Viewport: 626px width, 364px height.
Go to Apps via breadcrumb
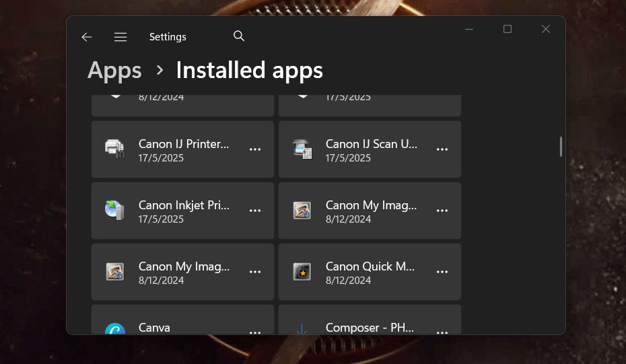[114, 70]
